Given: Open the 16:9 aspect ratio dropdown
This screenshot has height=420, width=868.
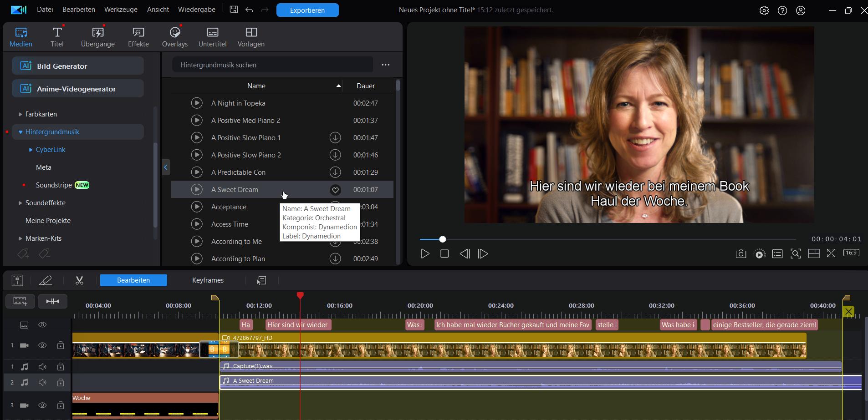Looking at the screenshot, I should click(x=851, y=253).
